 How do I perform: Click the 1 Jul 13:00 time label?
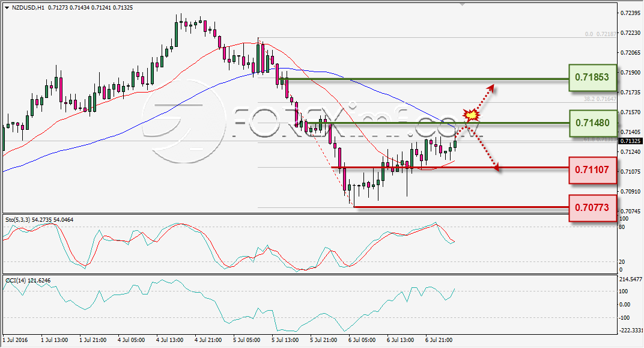[55, 340]
